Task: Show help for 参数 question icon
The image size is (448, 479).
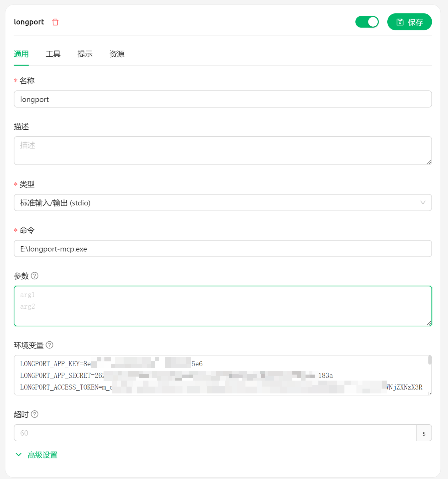Action: tap(35, 276)
